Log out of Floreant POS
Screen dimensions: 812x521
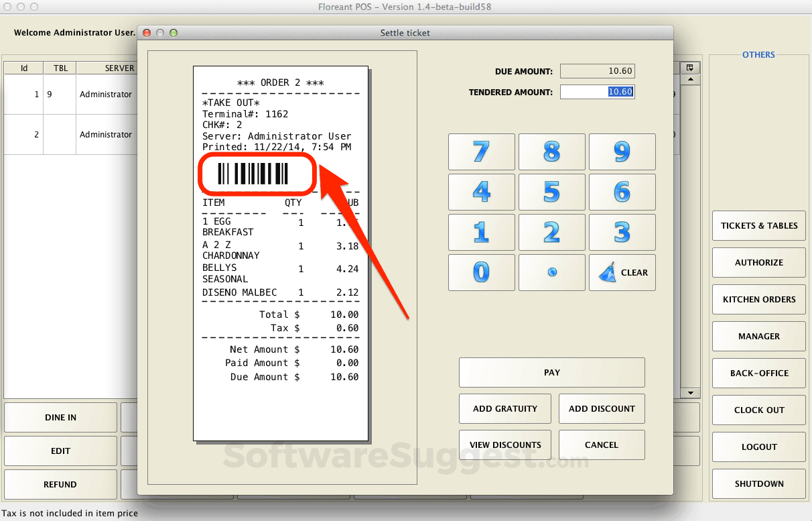pyautogui.click(x=758, y=447)
